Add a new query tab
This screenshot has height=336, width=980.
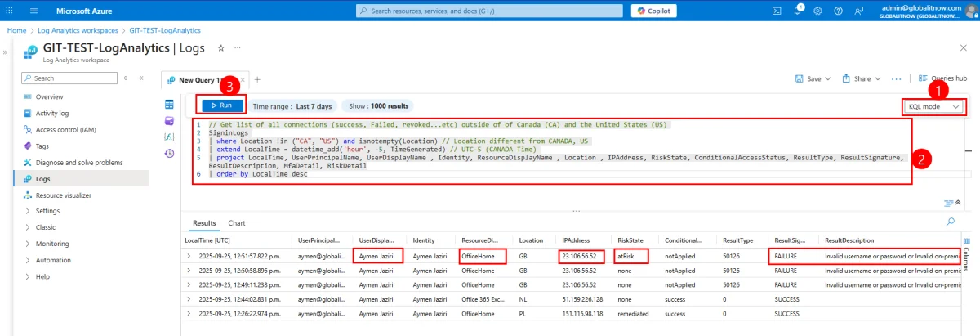pos(257,79)
